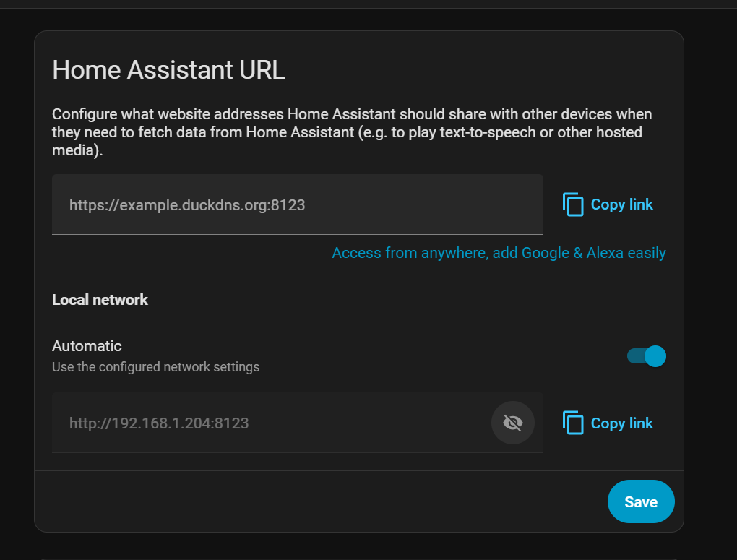This screenshot has height=560, width=737.
Task: Click the description paragraph mentioning text-to-speech
Action: click(347, 132)
